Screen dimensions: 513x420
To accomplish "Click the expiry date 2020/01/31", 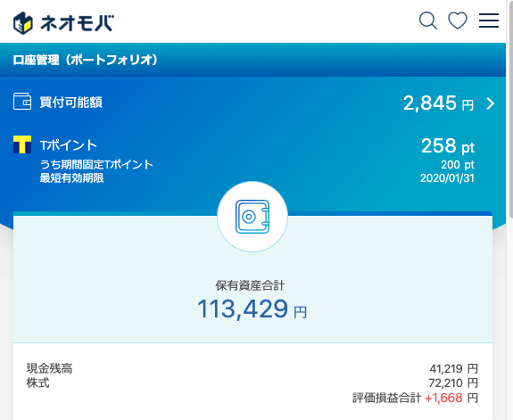I will tap(447, 178).
